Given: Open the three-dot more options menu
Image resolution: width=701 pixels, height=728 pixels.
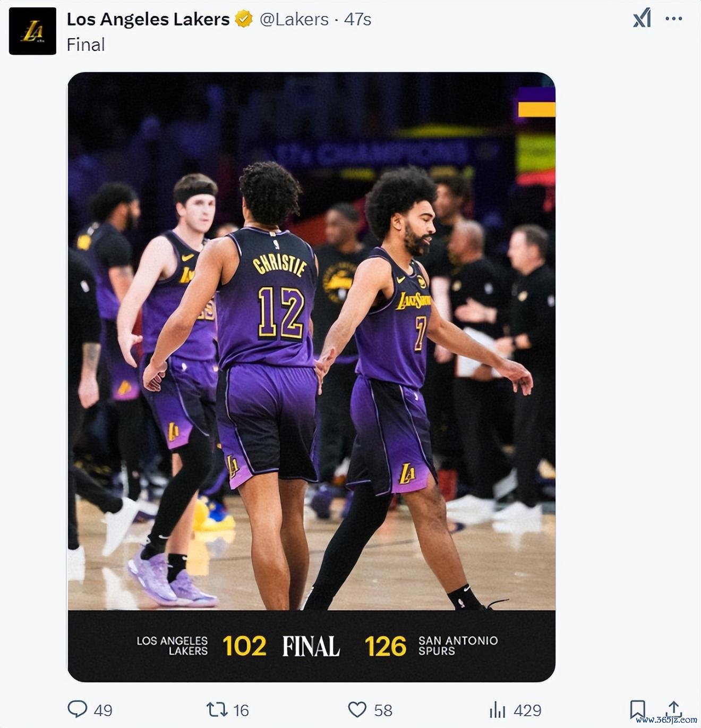Looking at the screenshot, I should pos(673,19).
